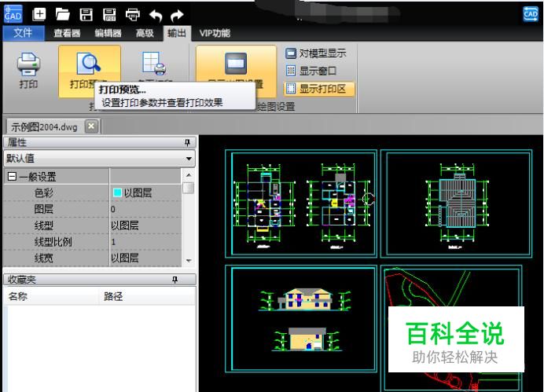The width and height of the screenshot is (544, 392).
Task: Click the CAD application logo icon
Action: tap(13, 14)
